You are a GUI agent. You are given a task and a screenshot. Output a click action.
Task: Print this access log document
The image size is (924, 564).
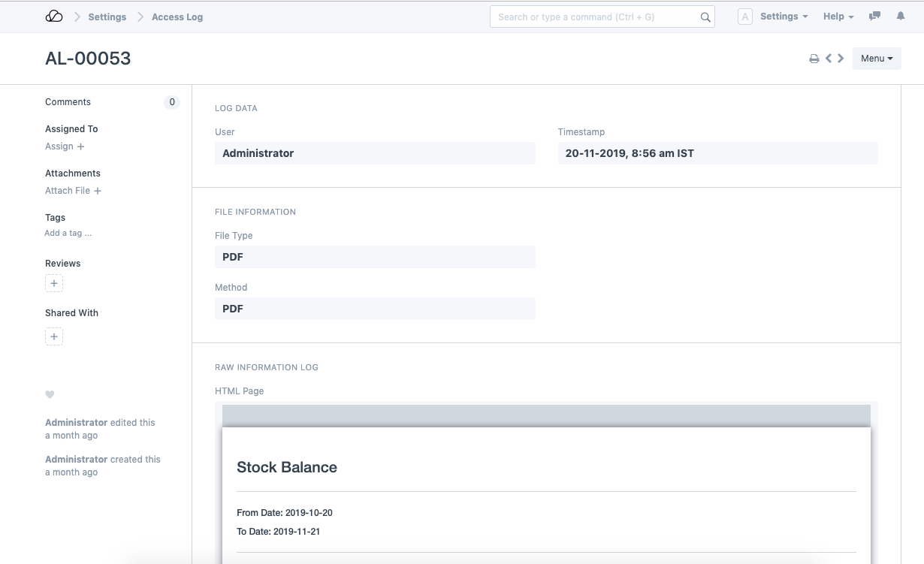click(x=814, y=59)
